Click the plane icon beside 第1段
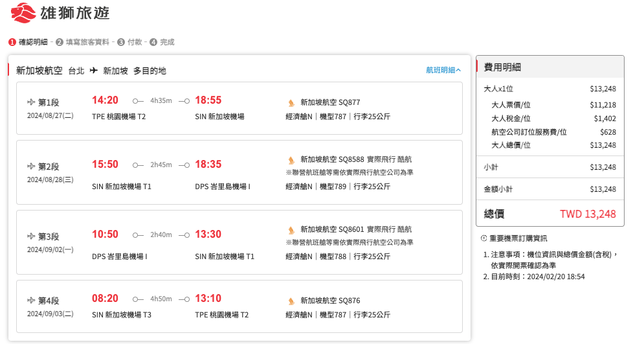This screenshot has width=644, height=344. (31, 102)
